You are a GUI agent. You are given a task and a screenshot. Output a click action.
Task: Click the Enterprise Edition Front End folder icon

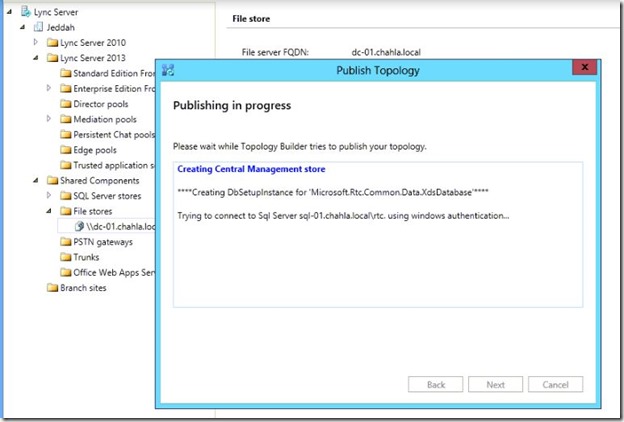click(x=65, y=88)
